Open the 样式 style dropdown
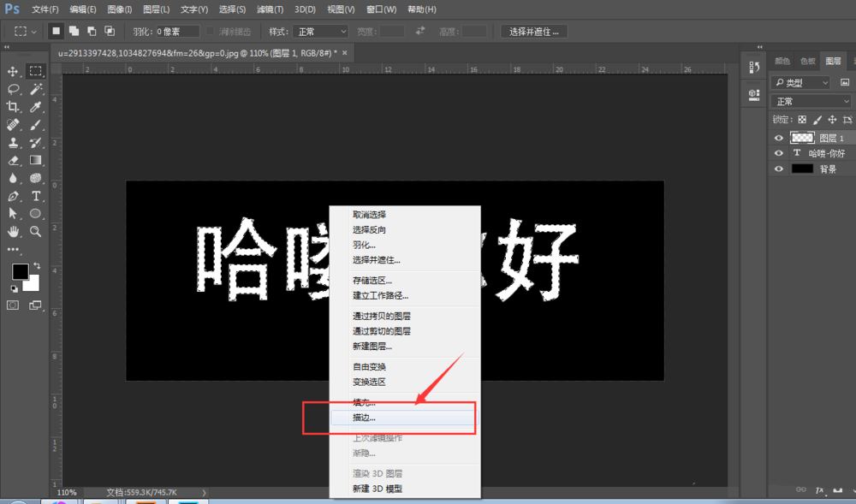The height and width of the screenshot is (504, 856). click(320, 32)
